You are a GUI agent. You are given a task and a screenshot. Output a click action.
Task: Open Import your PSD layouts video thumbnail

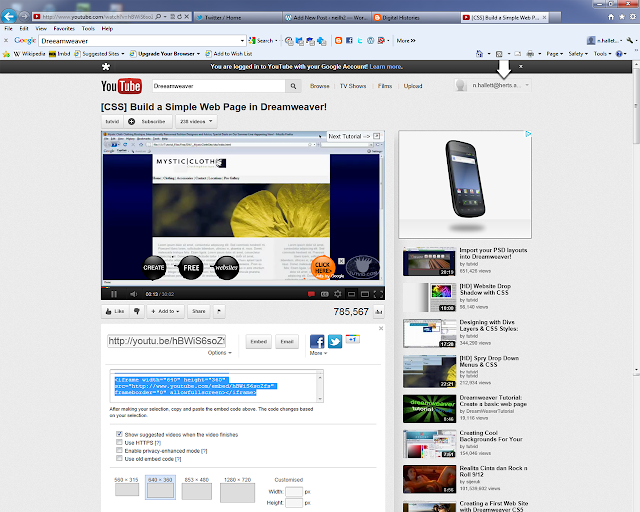(x=429, y=261)
